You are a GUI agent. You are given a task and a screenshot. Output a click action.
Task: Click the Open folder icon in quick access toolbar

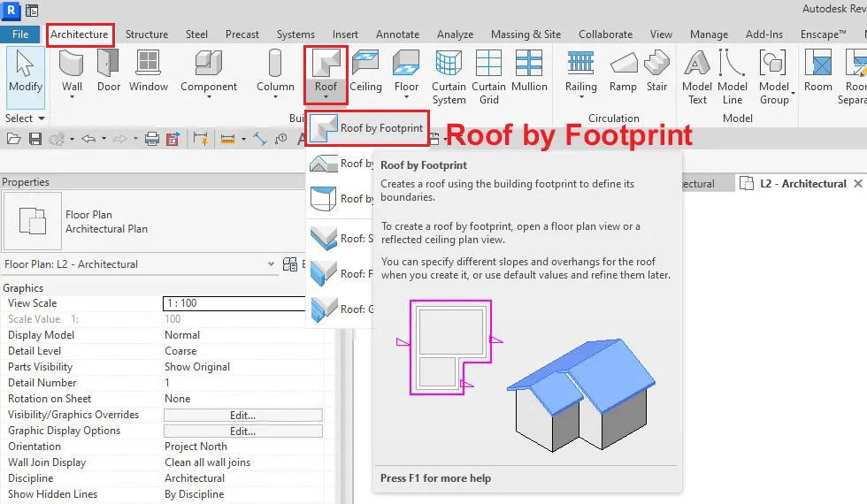pos(14,139)
